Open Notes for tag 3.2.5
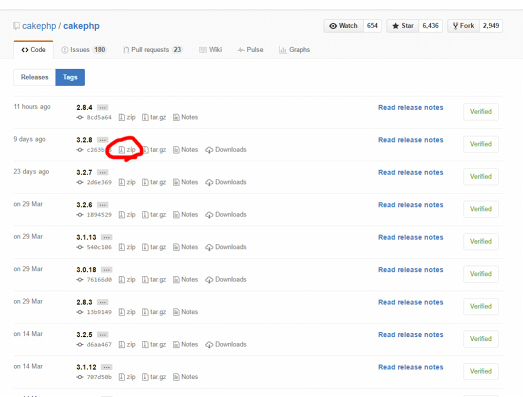Image resolution: width=523 pixels, height=397 pixels. click(x=185, y=344)
